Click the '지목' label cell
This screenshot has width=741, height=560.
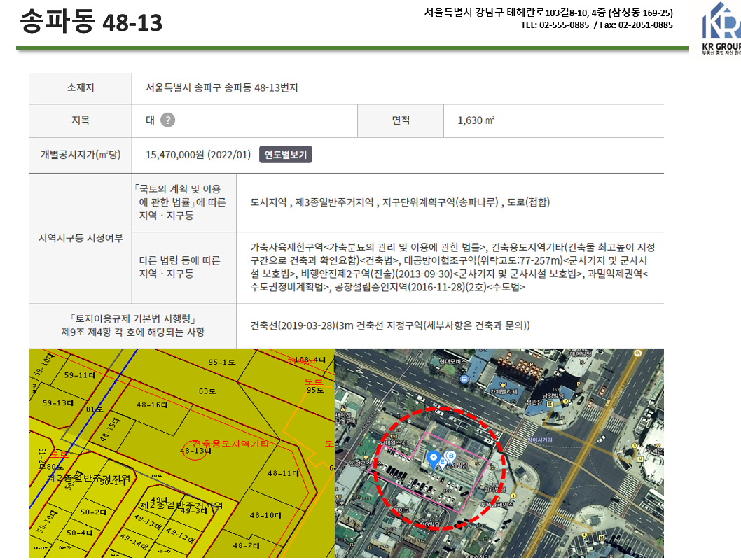(81, 120)
